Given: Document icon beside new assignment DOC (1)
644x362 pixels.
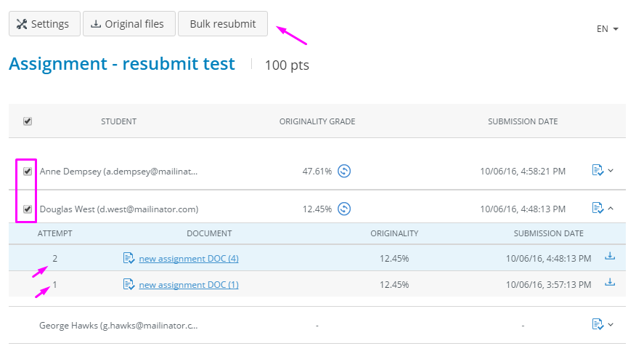Looking at the screenshot, I should [x=129, y=284].
